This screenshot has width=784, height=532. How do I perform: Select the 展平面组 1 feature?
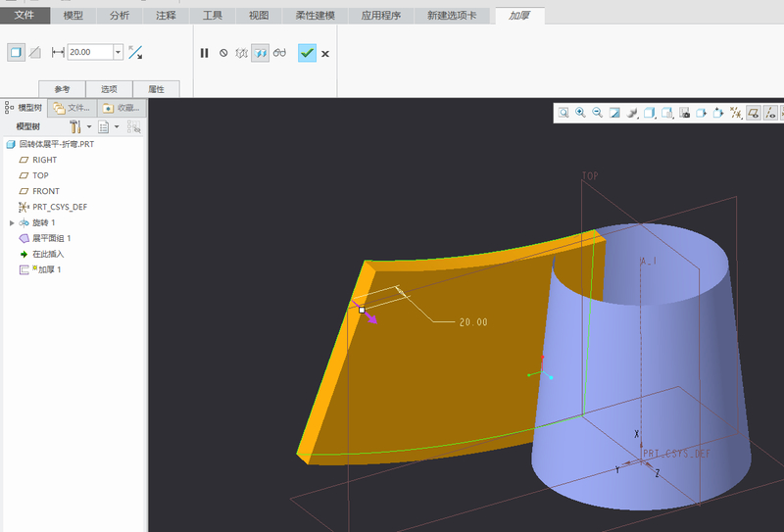click(45, 238)
